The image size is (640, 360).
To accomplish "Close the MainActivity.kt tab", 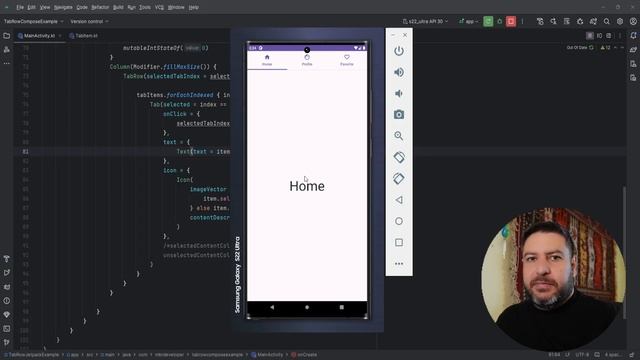I will click(x=60, y=36).
